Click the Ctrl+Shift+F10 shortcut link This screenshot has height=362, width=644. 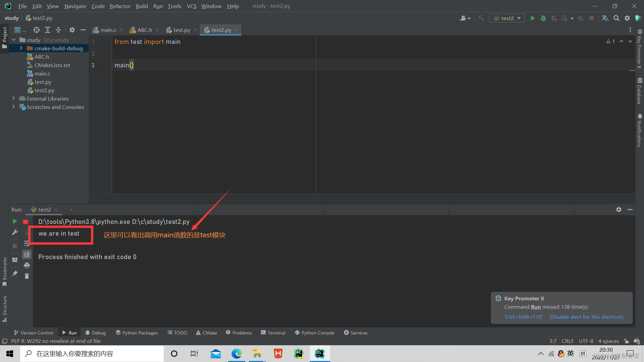tap(524, 317)
